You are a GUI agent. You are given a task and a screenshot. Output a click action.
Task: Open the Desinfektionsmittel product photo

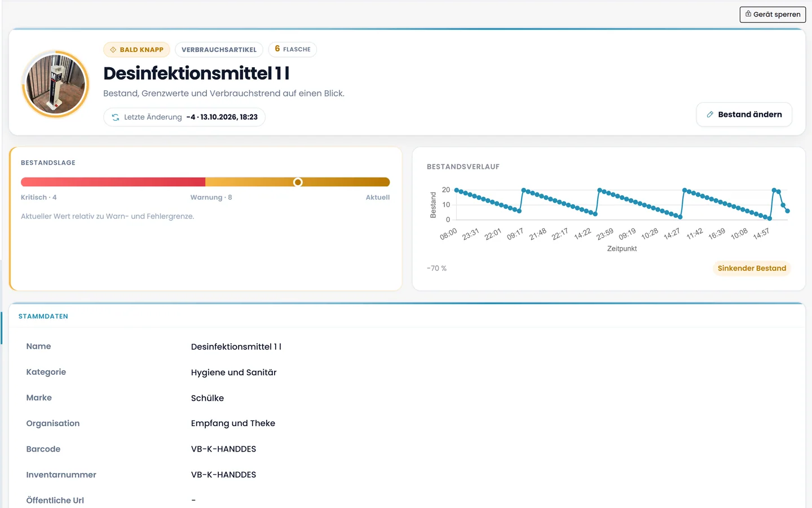pyautogui.click(x=55, y=84)
